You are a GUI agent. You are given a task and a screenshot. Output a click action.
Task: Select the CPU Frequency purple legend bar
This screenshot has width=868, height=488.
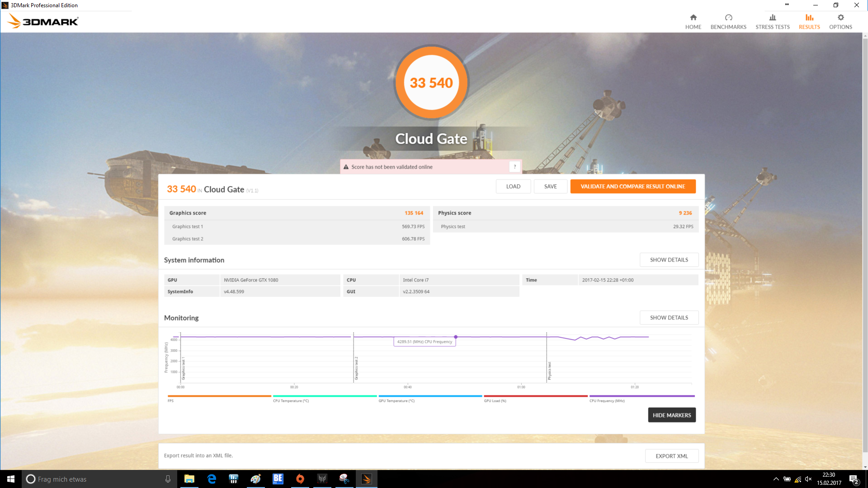coord(642,396)
